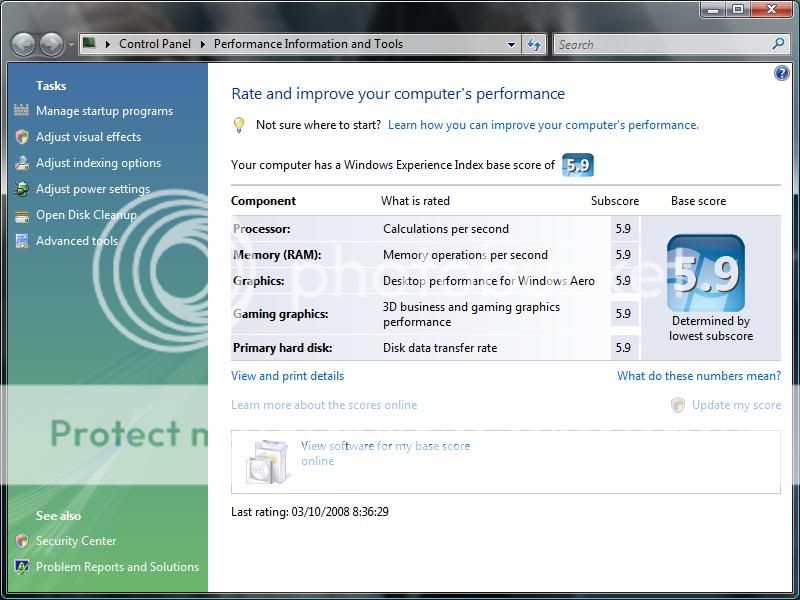Click the Back navigation arrow button
800x600 pixels.
(x=24, y=44)
